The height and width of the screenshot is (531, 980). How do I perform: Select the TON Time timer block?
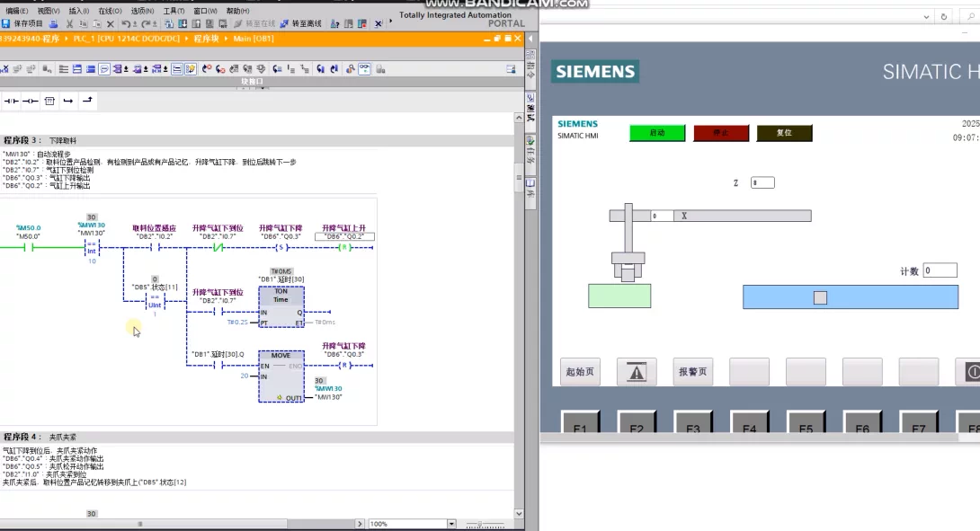coord(281,306)
